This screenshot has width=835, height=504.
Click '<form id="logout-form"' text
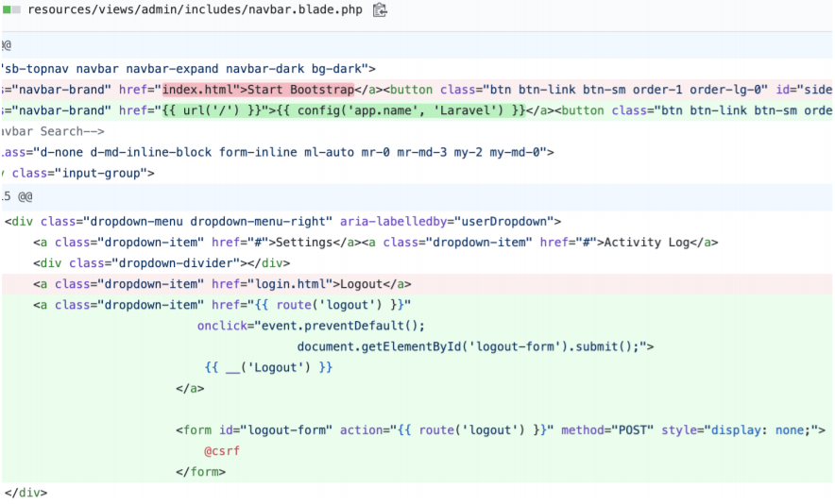(x=254, y=430)
